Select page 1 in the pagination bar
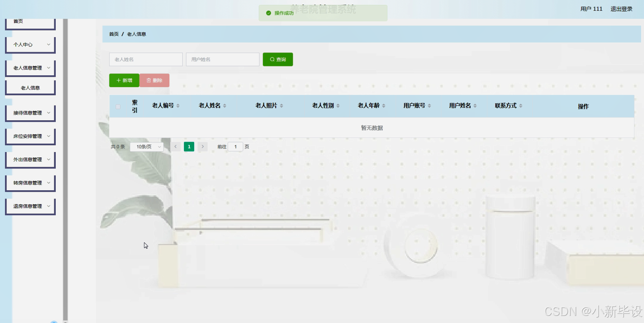 coord(189,146)
